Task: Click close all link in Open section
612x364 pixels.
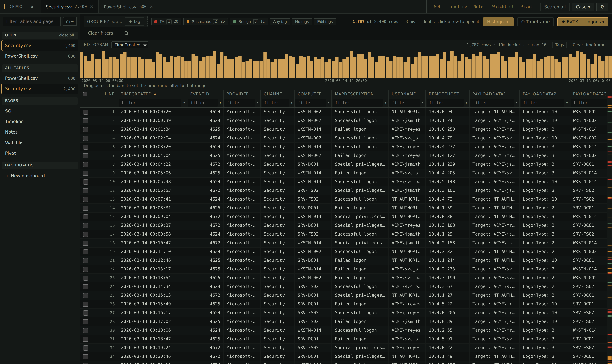Action: click(66, 35)
